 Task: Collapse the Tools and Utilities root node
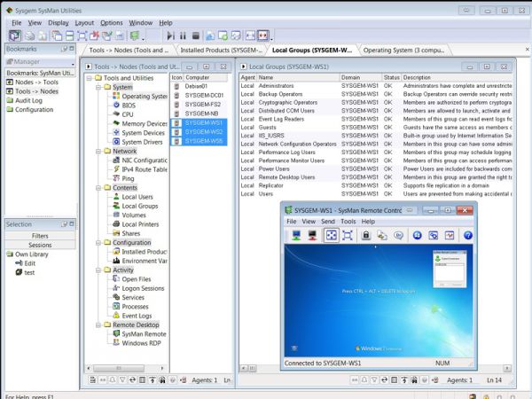pos(89,78)
